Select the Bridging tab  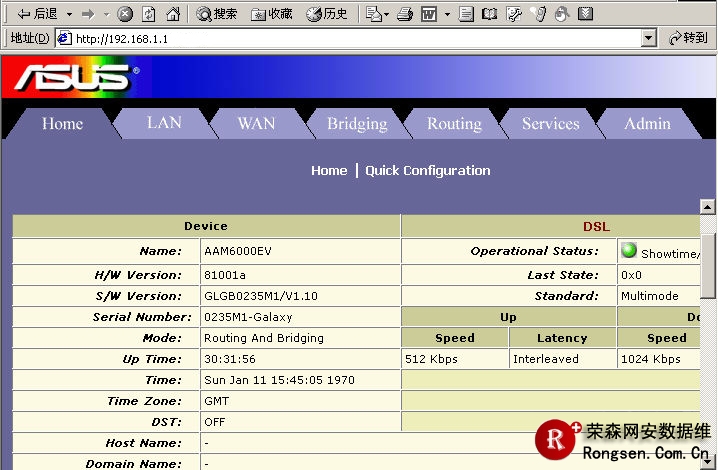click(x=357, y=123)
